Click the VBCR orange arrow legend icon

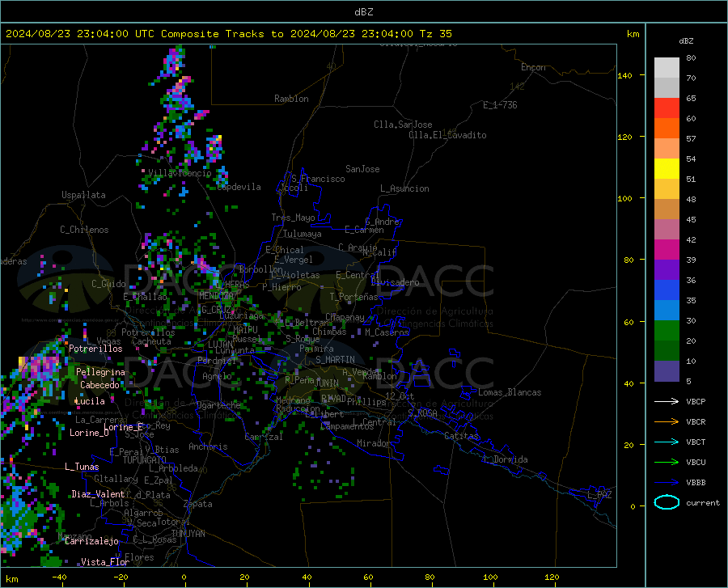pyautogui.click(x=667, y=421)
